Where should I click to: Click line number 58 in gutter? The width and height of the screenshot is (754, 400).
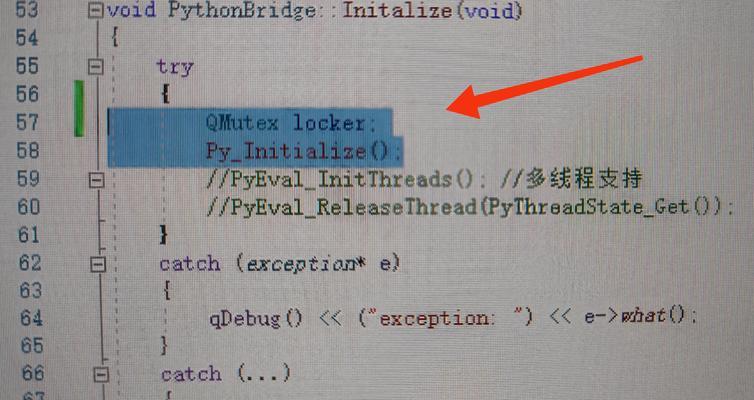click(28, 150)
